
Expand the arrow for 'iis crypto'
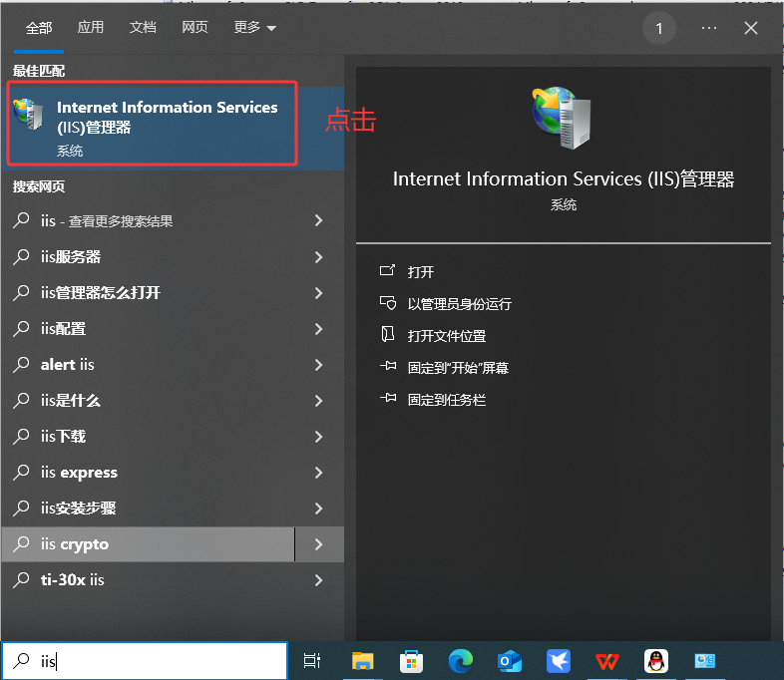[318, 544]
